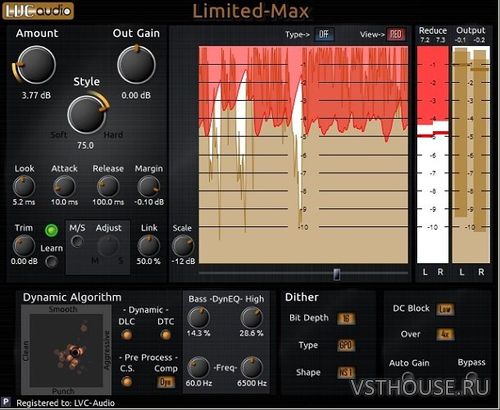Open the Type selector showing Off
500x410 pixels.
(324, 34)
